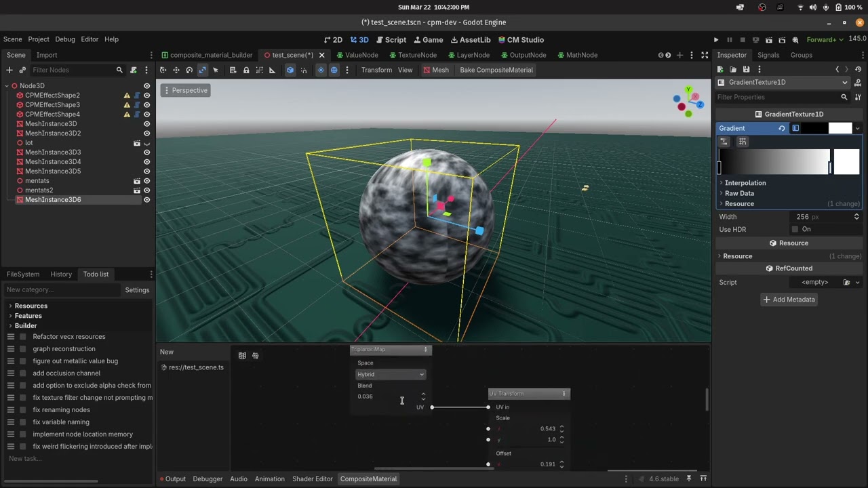Open sun and environment settings menu

(347, 70)
